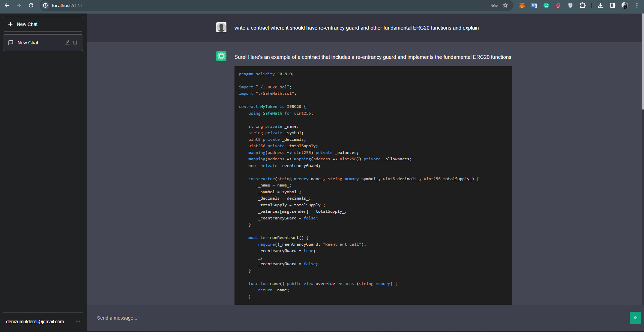Bookmark this page with the star icon
The width and height of the screenshot is (644, 332).
pyautogui.click(x=505, y=5)
